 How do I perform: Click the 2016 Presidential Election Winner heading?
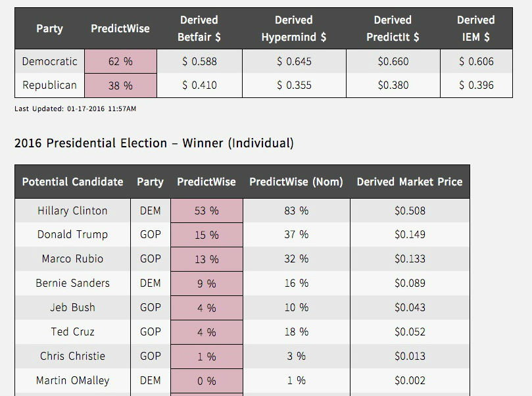point(154,143)
